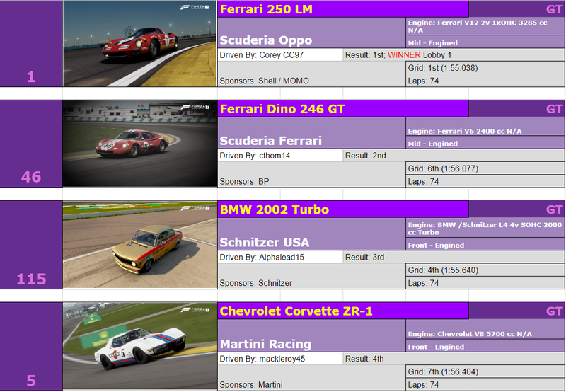Click 'Sponsors: Martini' cell
566x392 pixels.
point(311,378)
